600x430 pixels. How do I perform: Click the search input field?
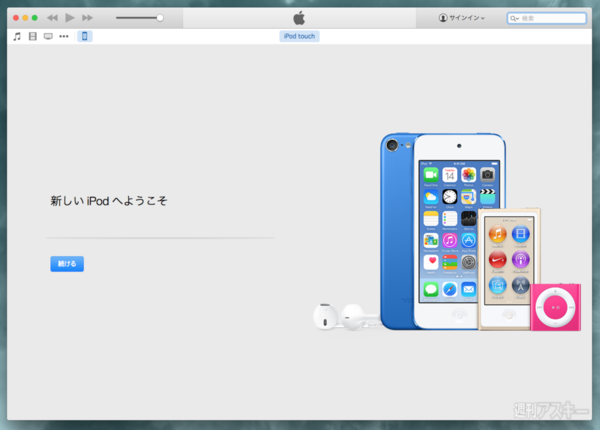547,18
